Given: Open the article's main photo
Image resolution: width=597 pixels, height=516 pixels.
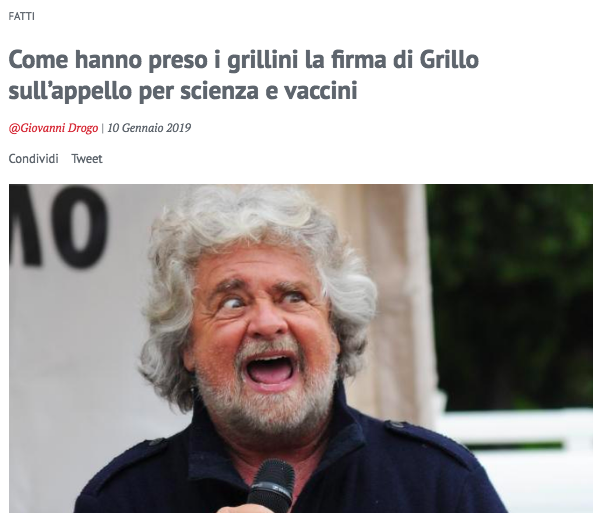Looking at the screenshot, I should coord(301,348).
